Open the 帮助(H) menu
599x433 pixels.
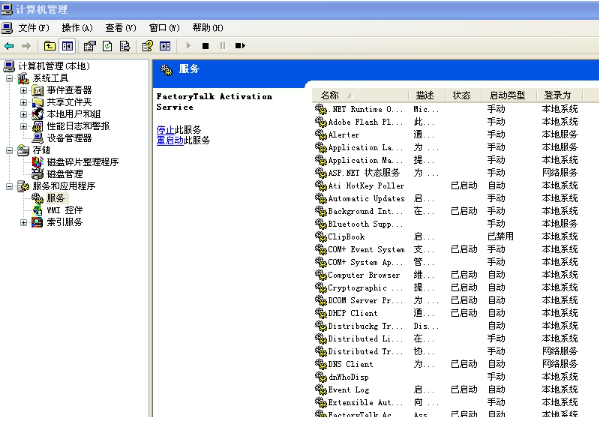pyautogui.click(x=208, y=28)
